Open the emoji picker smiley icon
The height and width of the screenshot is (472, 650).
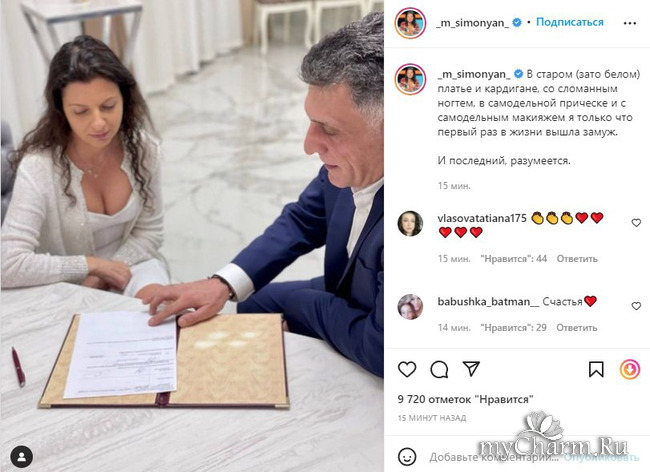[407, 457]
